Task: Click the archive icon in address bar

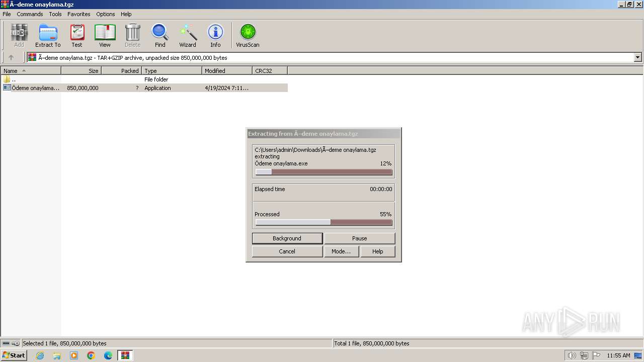Action: pos(32,57)
